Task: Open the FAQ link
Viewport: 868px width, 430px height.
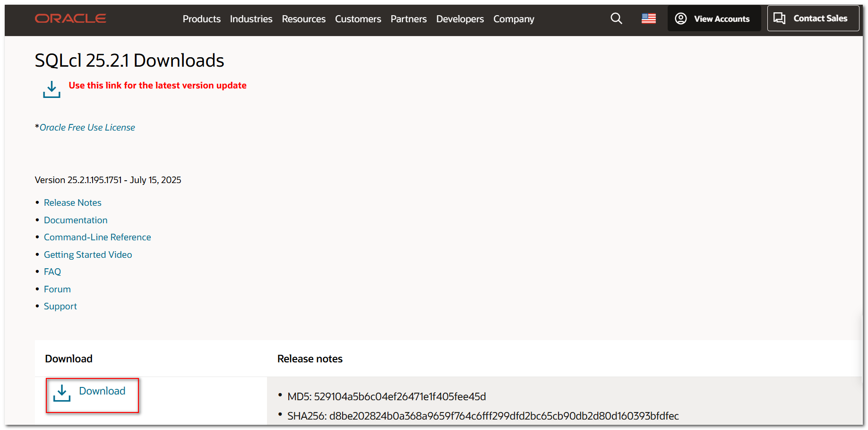Action: pyautogui.click(x=52, y=272)
